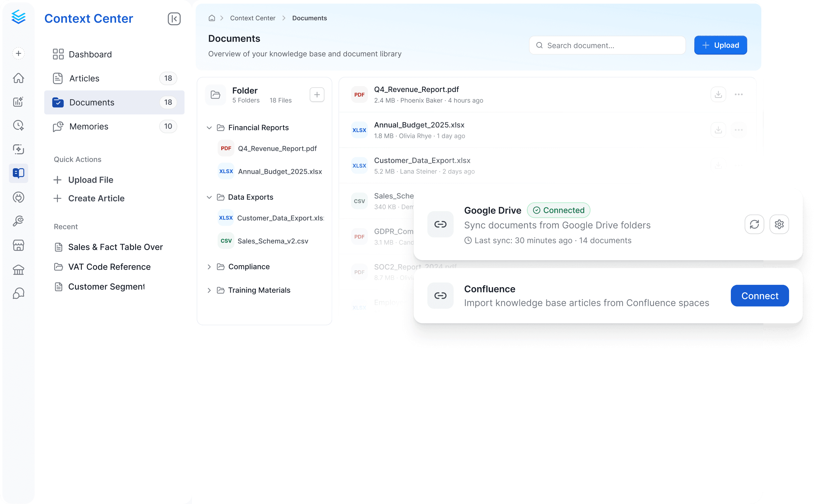Click the home breadcrumb icon
Image resolution: width=816 pixels, height=504 pixels.
click(x=212, y=18)
